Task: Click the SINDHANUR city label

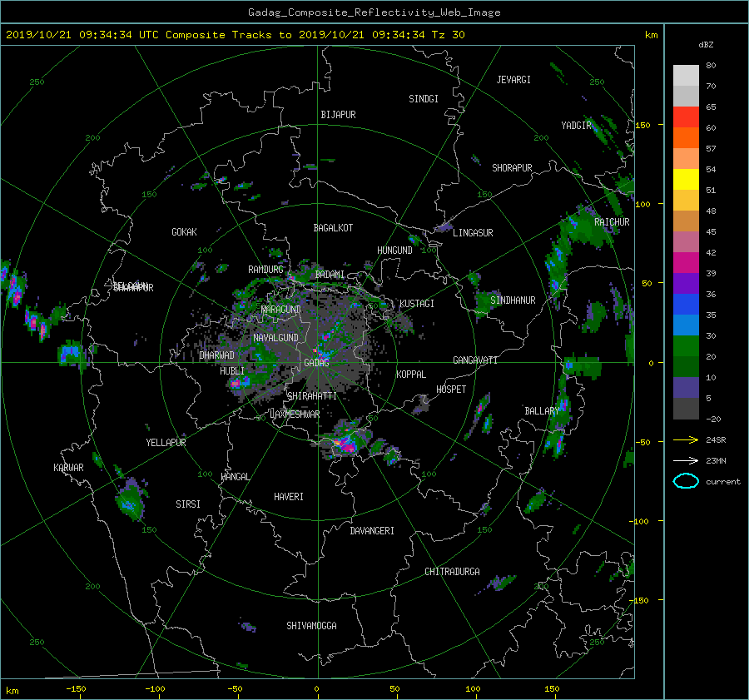Action: pos(513,300)
